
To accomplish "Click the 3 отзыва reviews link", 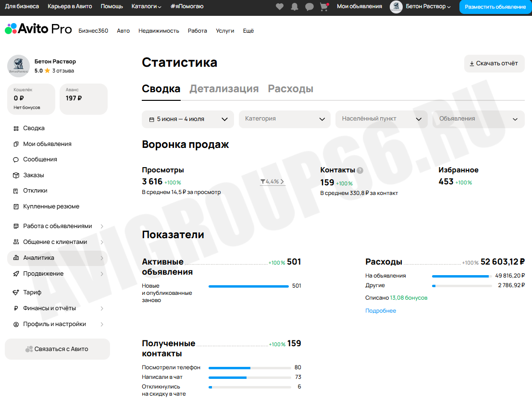I will click(x=63, y=71).
